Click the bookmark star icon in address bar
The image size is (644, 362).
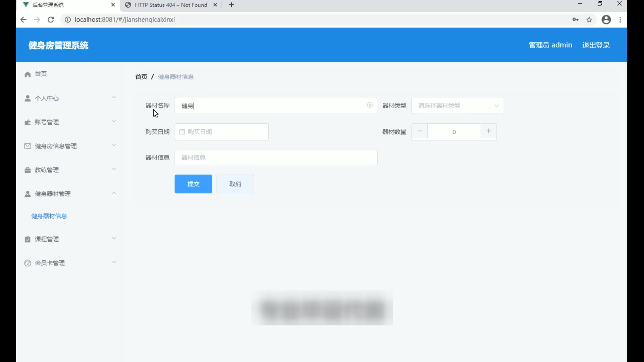click(589, 20)
